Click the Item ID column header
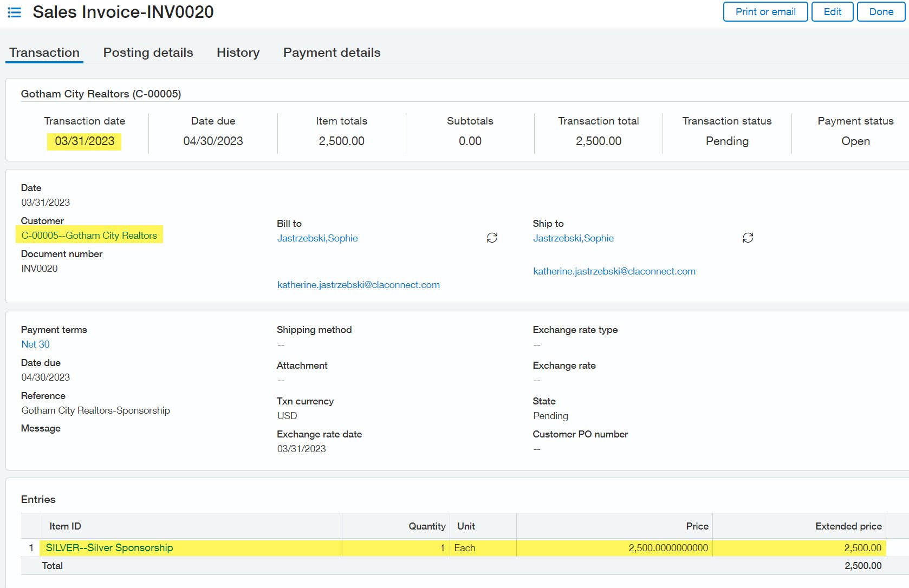 pyautogui.click(x=66, y=526)
